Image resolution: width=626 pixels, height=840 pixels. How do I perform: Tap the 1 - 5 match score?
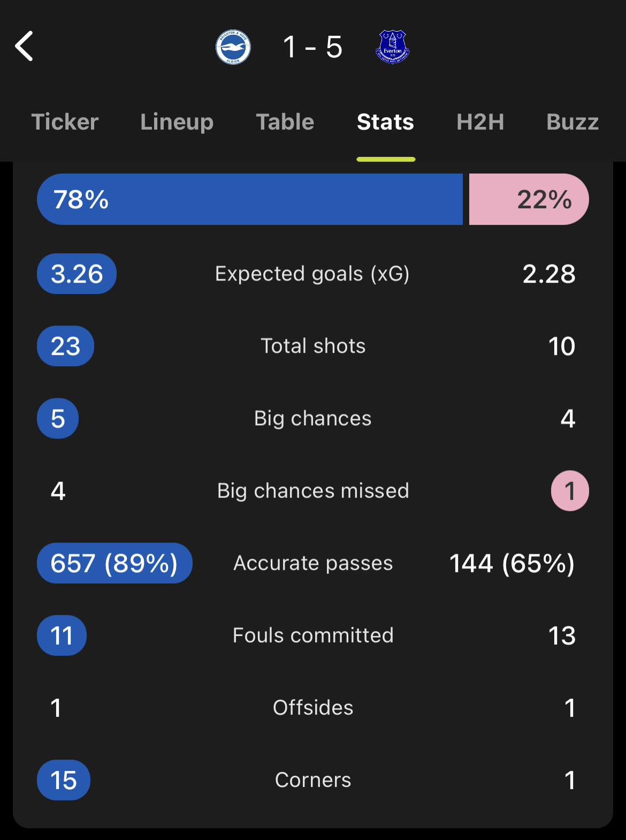coord(312,47)
